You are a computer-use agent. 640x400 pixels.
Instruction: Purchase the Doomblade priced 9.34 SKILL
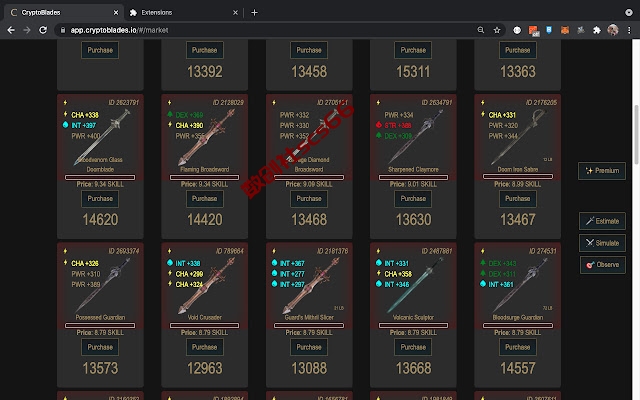[100, 199]
